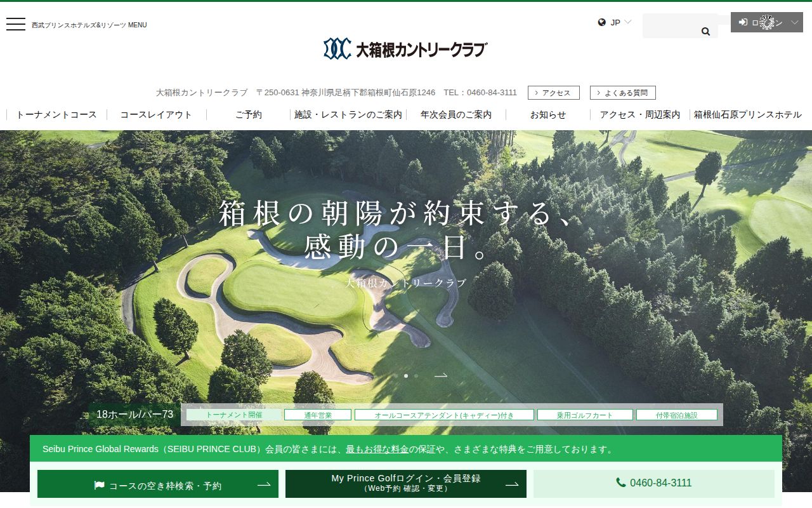Click the オールコースアテンダント(キャディー)付き tag
Image resolution: width=812 pixels, height=508 pixels.
pos(444,415)
